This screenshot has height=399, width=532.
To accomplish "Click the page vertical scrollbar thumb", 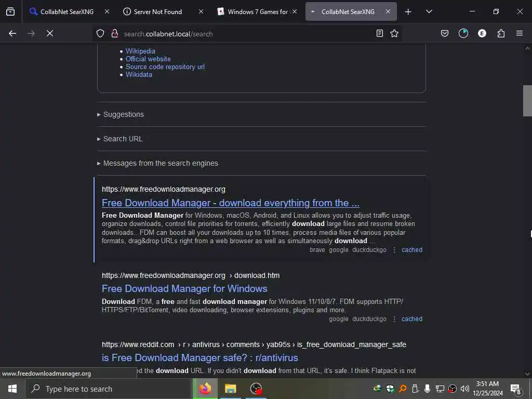I will (527, 101).
